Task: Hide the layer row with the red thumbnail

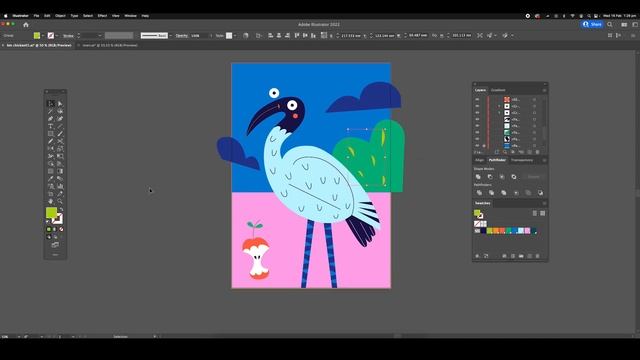Action: [x=477, y=100]
